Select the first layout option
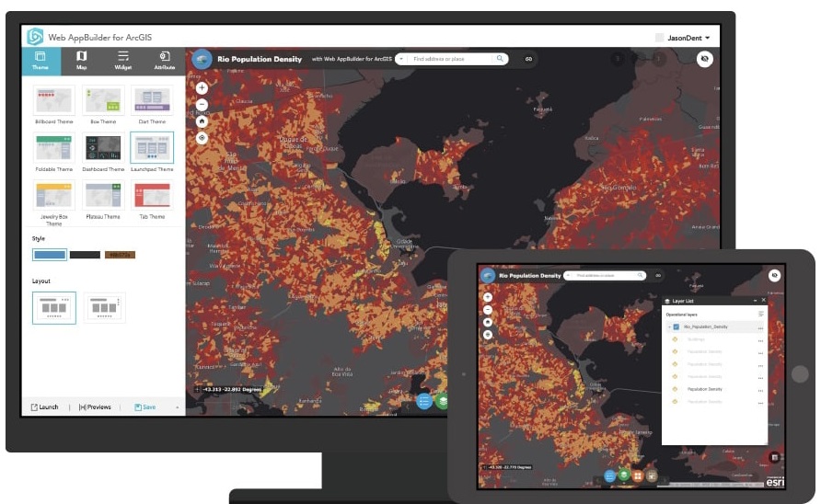821x504 pixels. [x=54, y=308]
